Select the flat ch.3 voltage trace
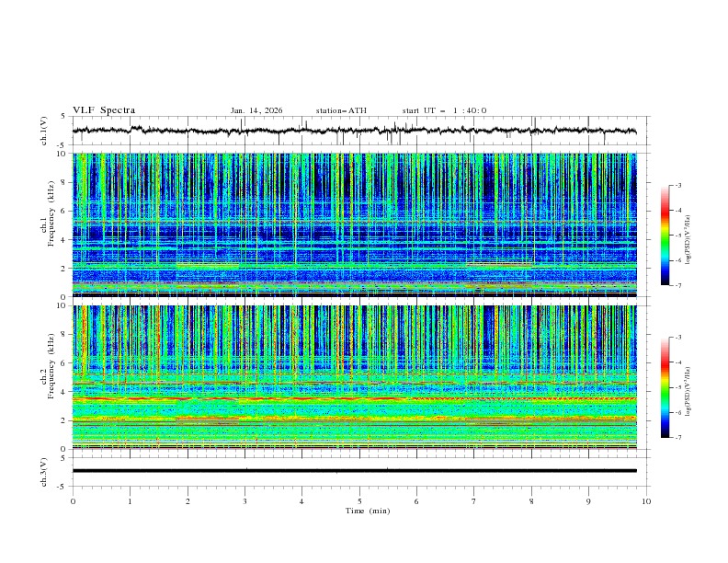Viewport: 728px width, 563px height. pos(358,470)
